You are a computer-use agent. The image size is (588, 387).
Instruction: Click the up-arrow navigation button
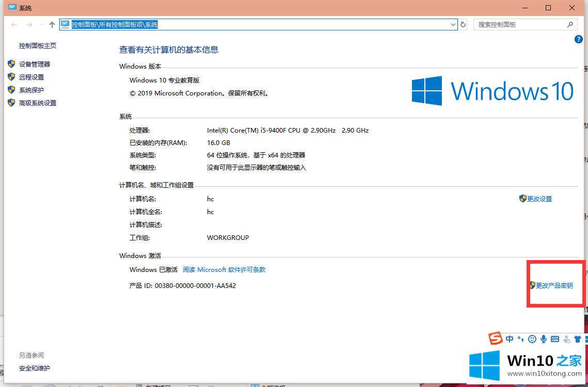52,25
